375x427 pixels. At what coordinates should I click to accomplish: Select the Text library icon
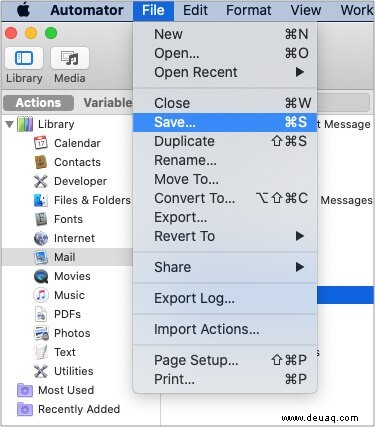(x=41, y=352)
